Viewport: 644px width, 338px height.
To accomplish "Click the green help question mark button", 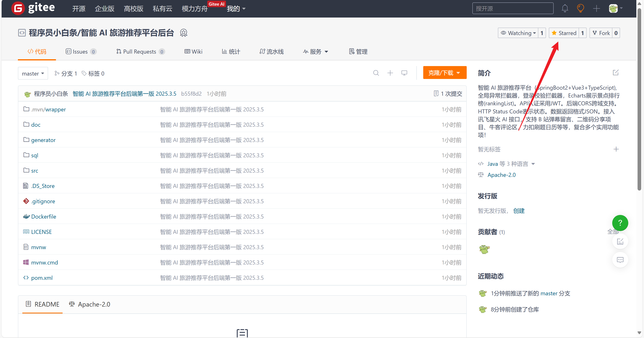I will (620, 223).
